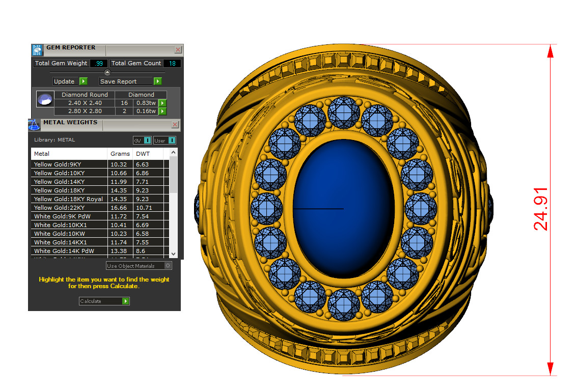576x392 pixels.
Task: Click the Total Gem Weight value field
Action: [98, 64]
